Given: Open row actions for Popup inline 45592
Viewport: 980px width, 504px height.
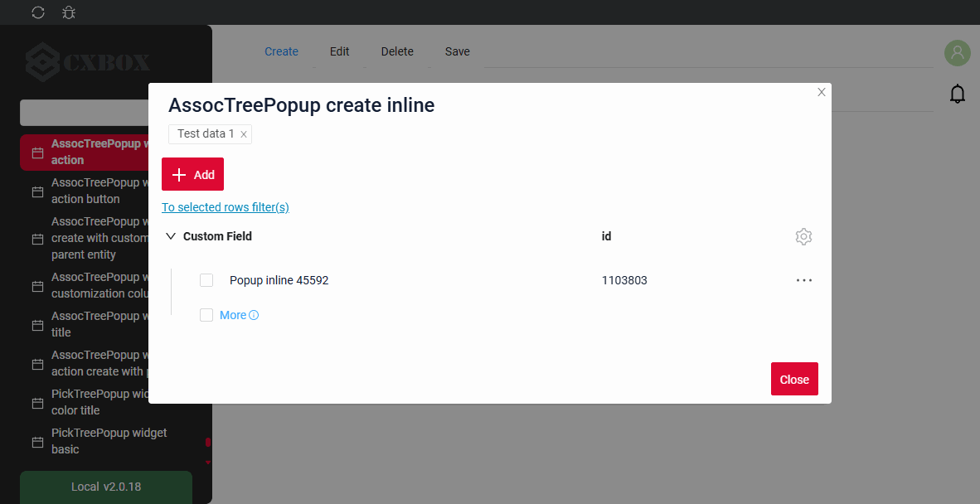Looking at the screenshot, I should coord(803,280).
